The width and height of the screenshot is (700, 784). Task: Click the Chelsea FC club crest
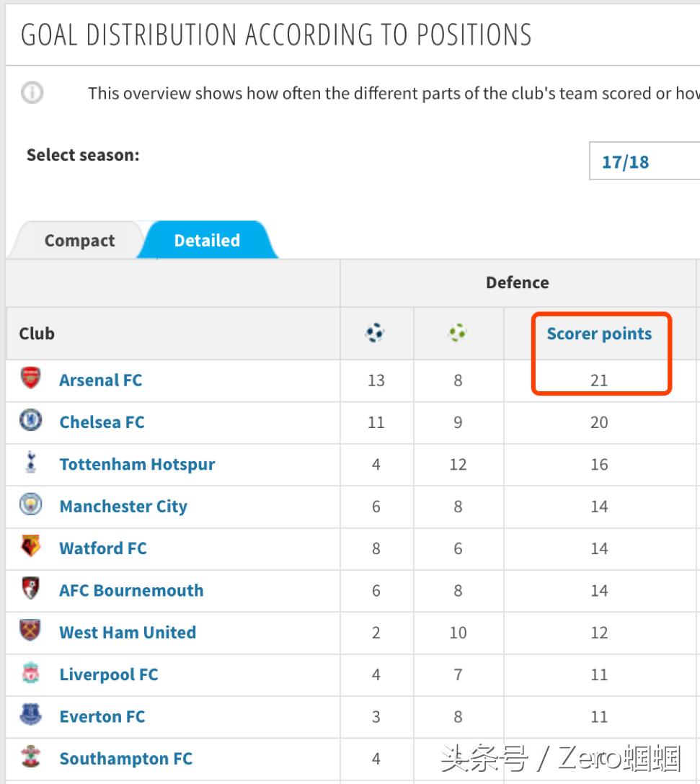[x=30, y=421]
